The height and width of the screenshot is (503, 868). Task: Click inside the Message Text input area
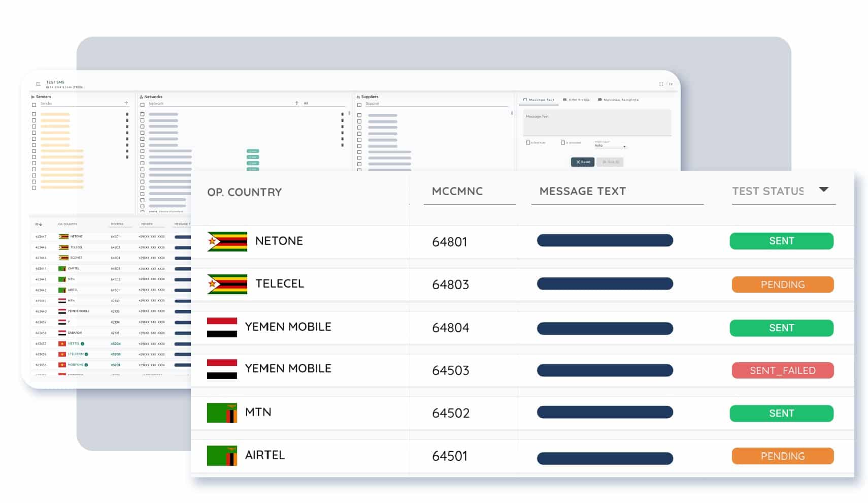(597, 122)
